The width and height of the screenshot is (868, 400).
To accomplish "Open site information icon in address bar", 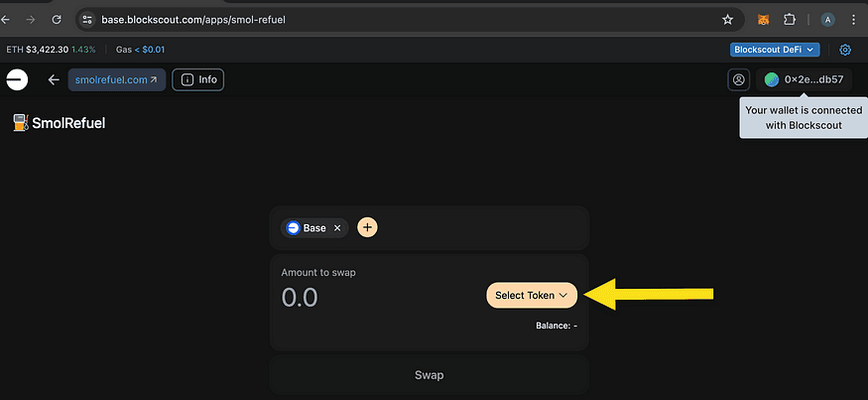I will (x=87, y=20).
